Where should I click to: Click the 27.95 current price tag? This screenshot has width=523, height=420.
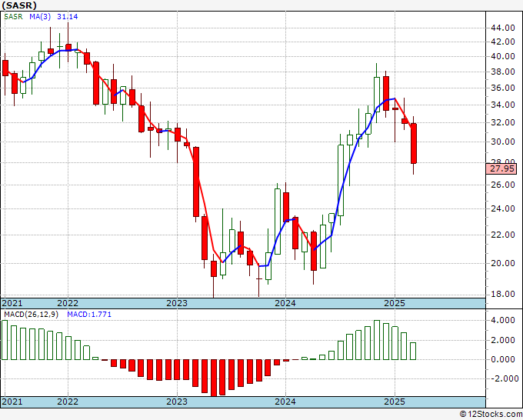click(x=502, y=168)
